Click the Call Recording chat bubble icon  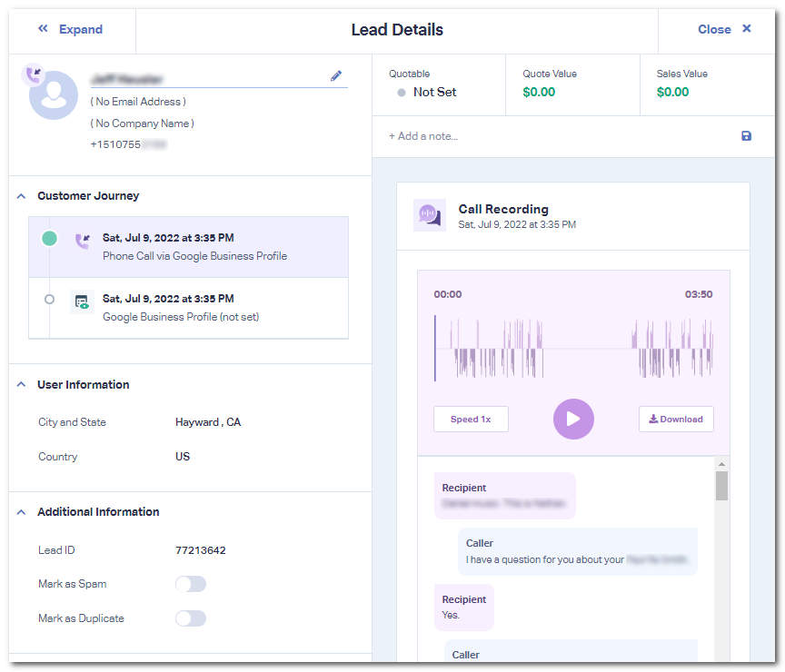click(429, 215)
